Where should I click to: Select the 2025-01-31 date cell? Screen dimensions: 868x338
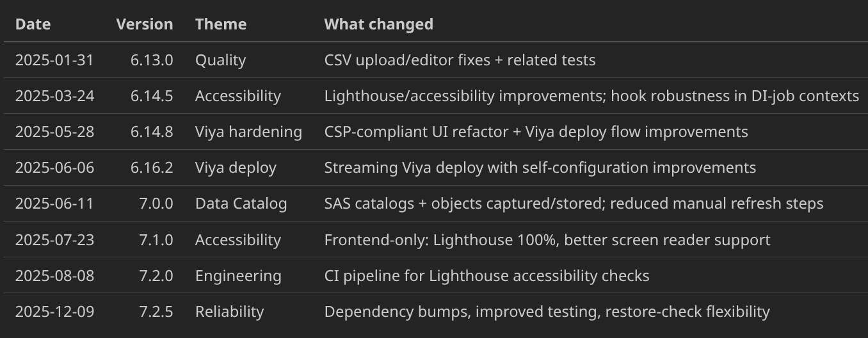point(54,60)
